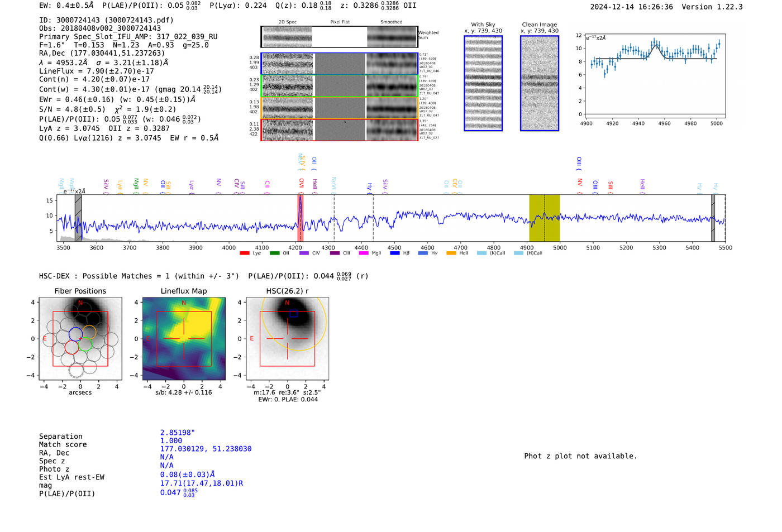The image size is (782, 532).
Task: Click 'Primary Spec_Slot_IFU_AMP: 317_022_039_RU' text
Action: point(128,37)
